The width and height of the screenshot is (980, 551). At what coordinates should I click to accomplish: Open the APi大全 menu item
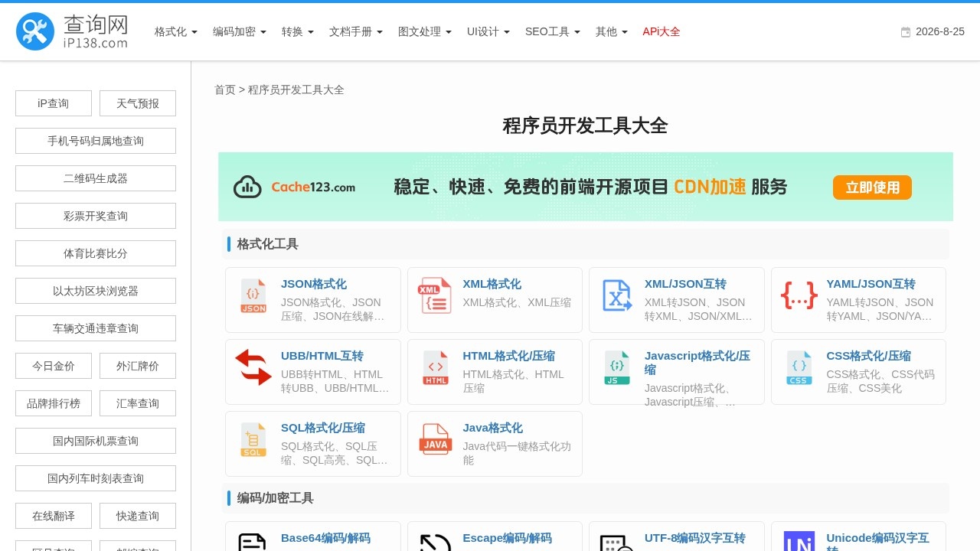[x=661, y=31]
